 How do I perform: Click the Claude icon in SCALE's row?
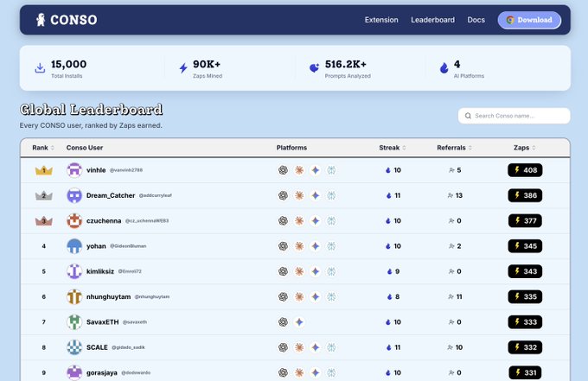[299, 347]
